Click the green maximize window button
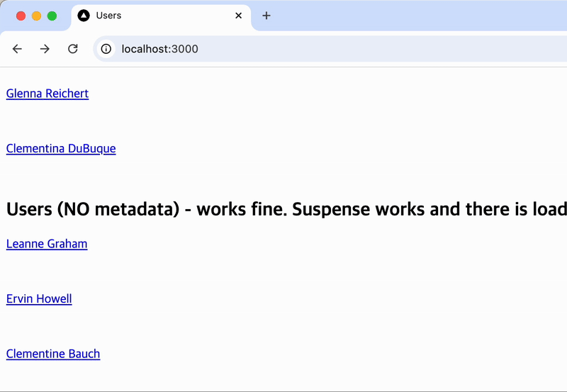Viewport: 567px width, 392px height. pos(52,16)
